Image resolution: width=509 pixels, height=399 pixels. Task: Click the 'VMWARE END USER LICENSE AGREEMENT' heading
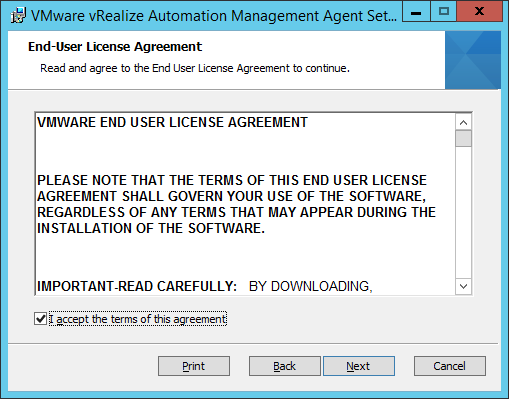coord(172,122)
